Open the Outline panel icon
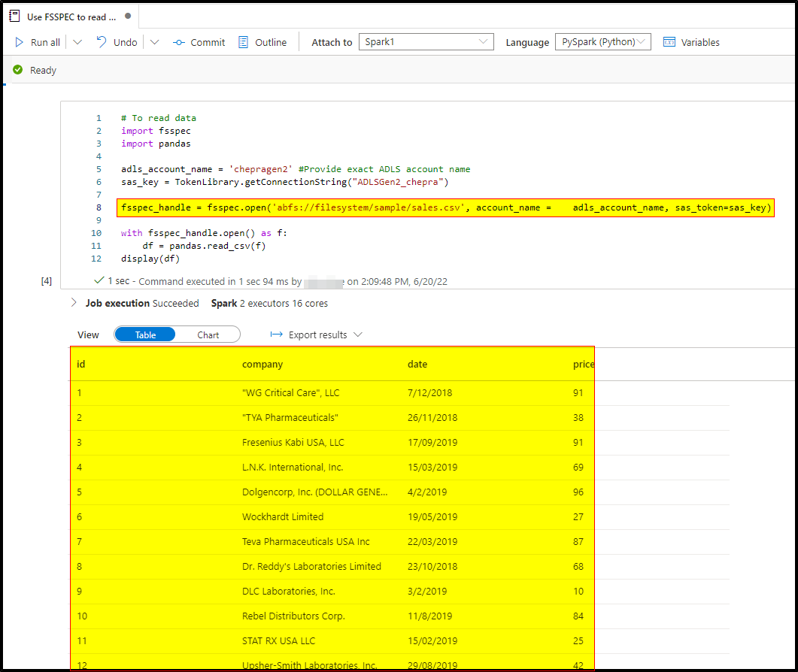 click(x=243, y=42)
